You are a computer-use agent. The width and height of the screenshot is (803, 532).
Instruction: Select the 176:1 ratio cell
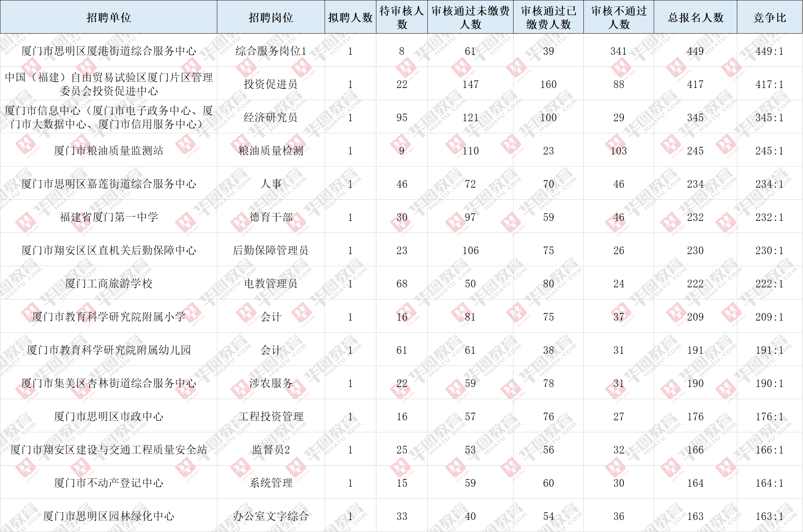click(770, 416)
